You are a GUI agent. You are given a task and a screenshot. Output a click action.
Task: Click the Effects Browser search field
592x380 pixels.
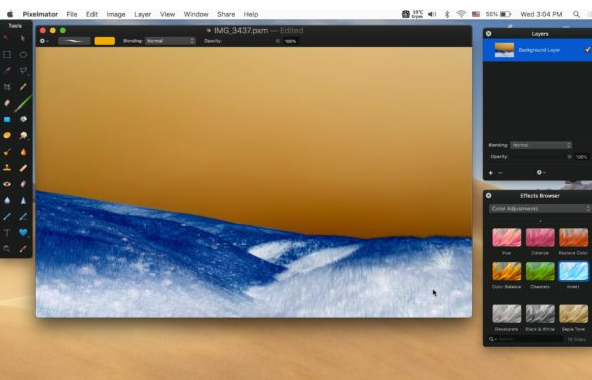pyautogui.click(x=530, y=339)
